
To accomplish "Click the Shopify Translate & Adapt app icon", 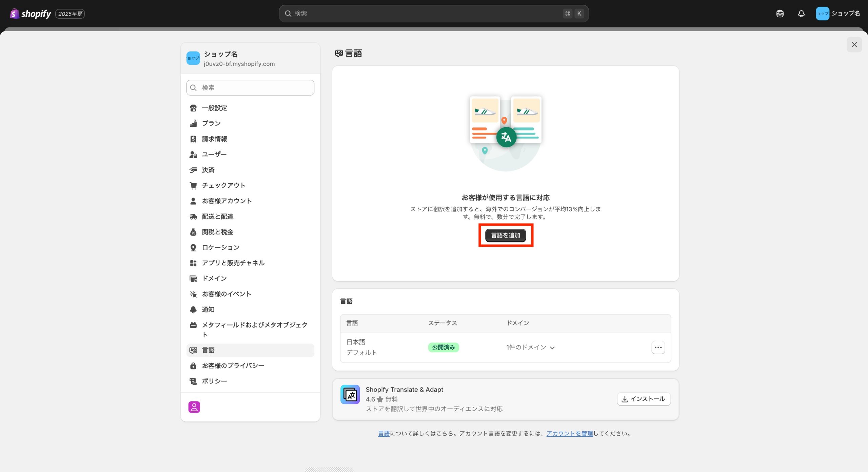I will pos(350,394).
